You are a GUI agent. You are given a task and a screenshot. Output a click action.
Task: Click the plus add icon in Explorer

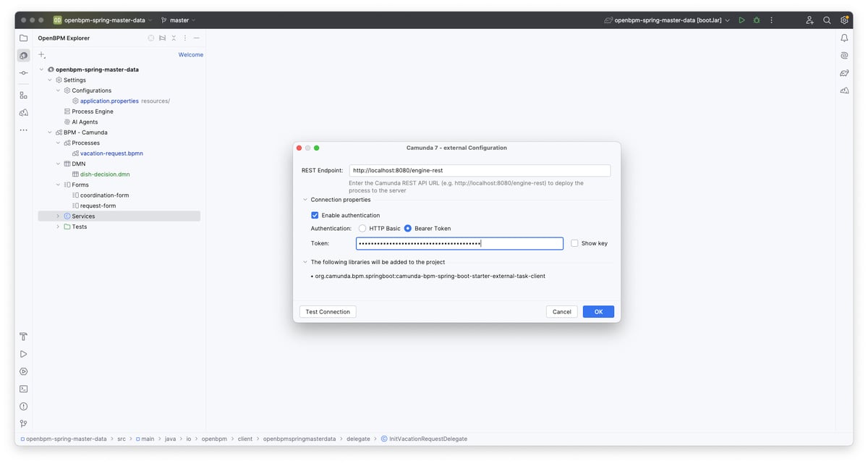pyautogui.click(x=42, y=55)
